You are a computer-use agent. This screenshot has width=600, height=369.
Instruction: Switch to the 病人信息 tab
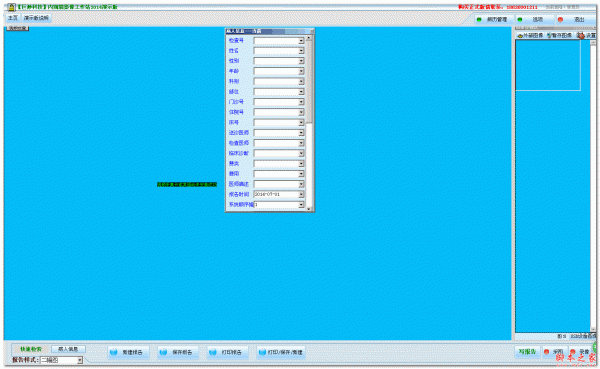[x=68, y=349]
